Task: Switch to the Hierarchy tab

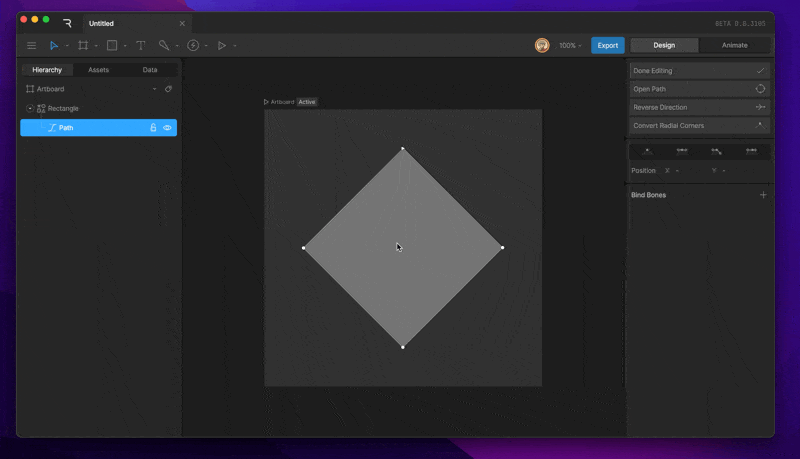Action: 47,70
